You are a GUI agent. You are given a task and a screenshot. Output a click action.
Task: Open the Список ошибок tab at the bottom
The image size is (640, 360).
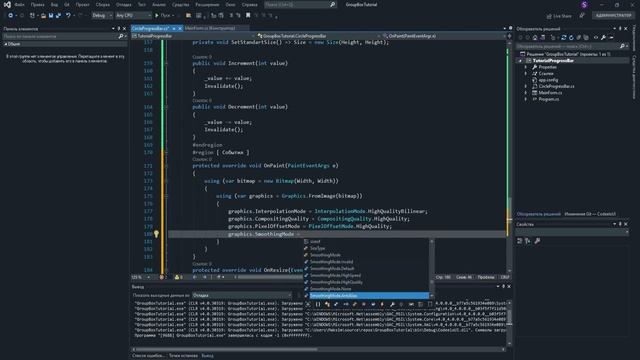(x=148, y=356)
